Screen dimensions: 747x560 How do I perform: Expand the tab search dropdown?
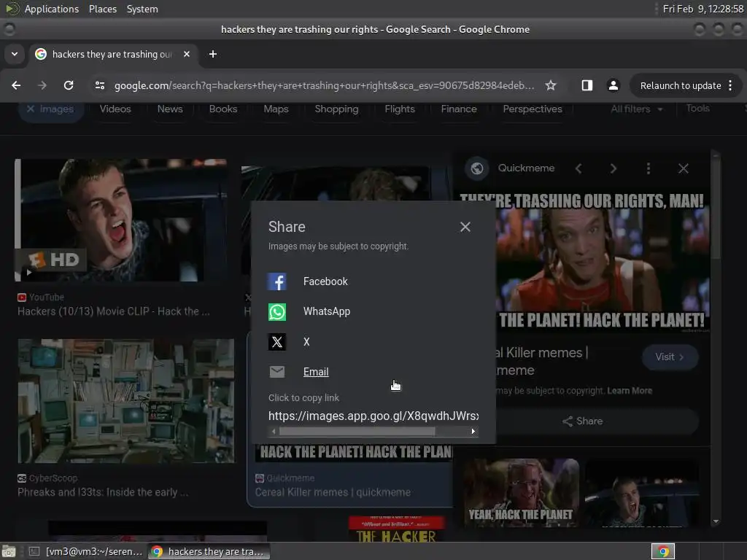15,54
